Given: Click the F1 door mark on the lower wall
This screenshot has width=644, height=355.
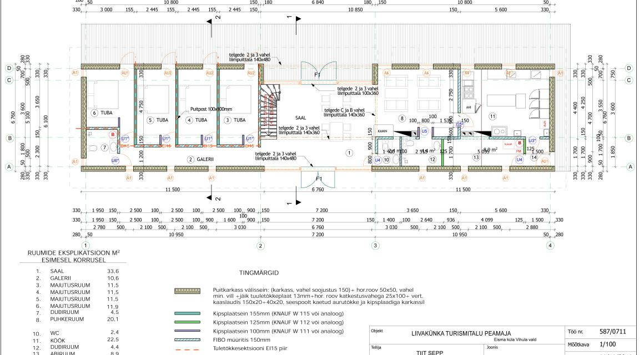Looking at the screenshot, I should tap(319, 179).
